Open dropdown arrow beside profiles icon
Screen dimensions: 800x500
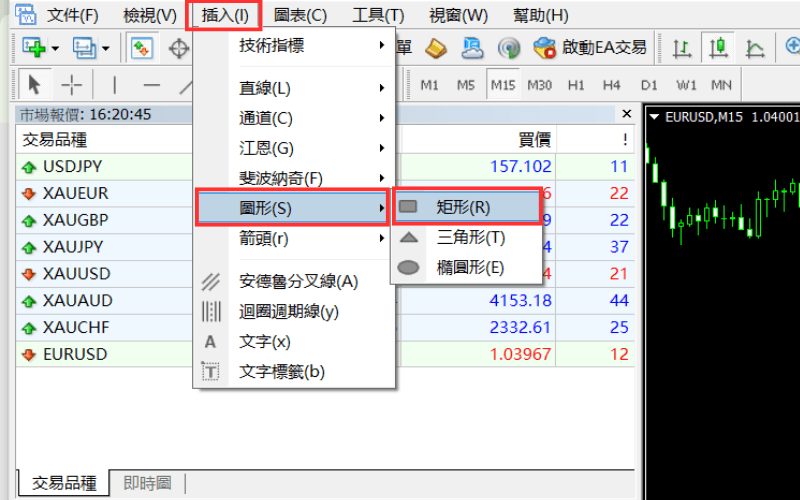point(105,48)
